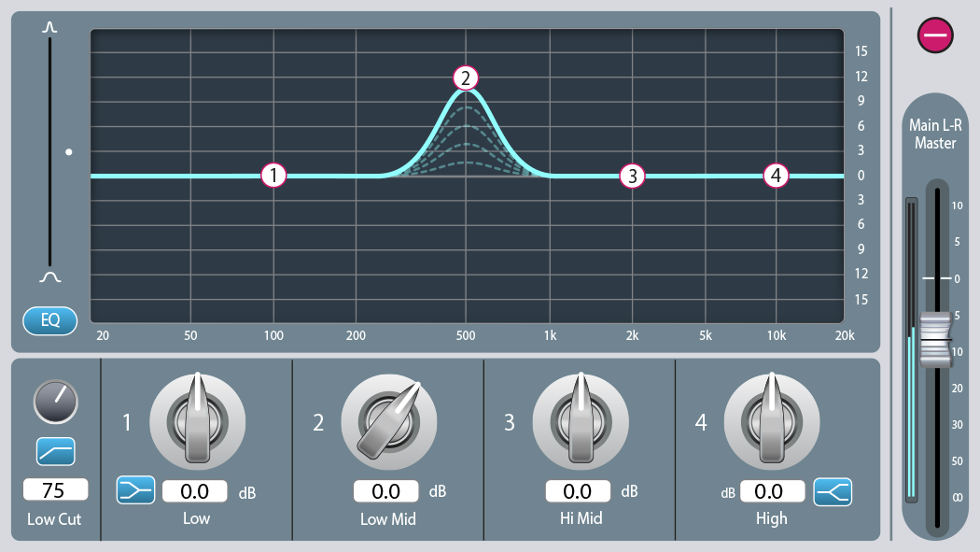Select EQ band node 2 at peak
980x552 pixels.
[x=466, y=78]
